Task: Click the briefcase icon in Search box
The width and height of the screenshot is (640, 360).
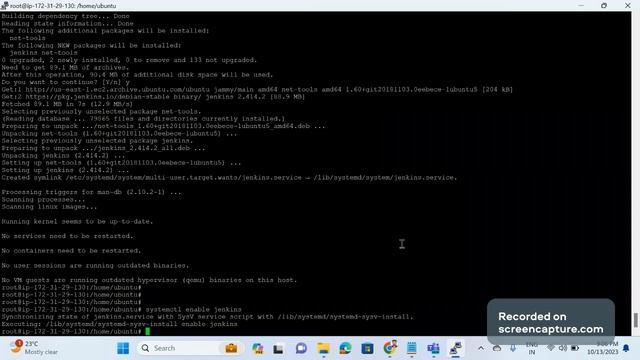Action: [231, 348]
